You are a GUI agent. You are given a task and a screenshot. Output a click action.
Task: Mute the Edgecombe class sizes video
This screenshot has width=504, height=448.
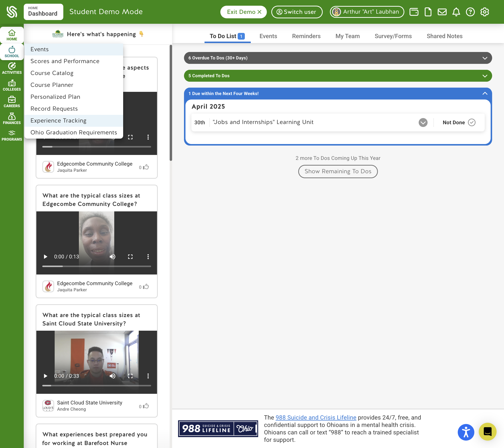coord(113,257)
